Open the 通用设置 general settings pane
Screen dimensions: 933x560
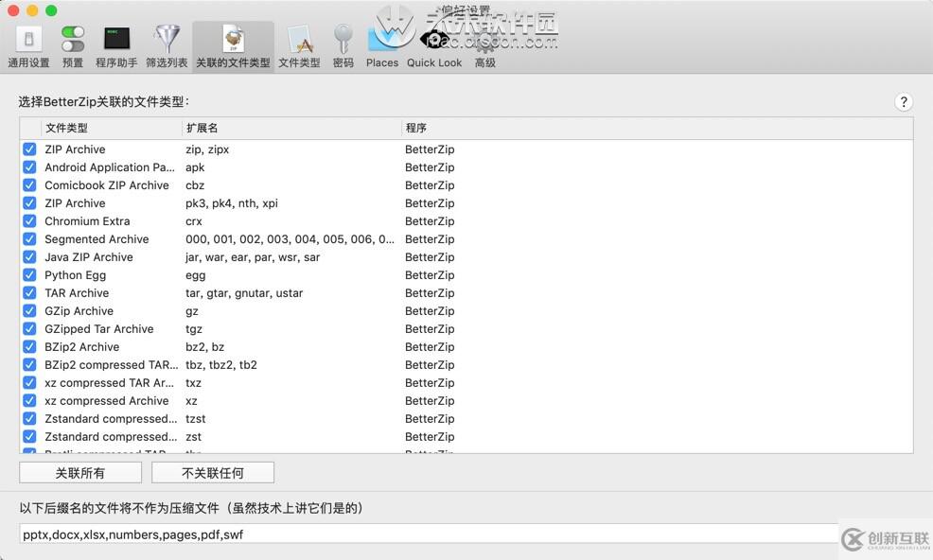click(x=28, y=47)
